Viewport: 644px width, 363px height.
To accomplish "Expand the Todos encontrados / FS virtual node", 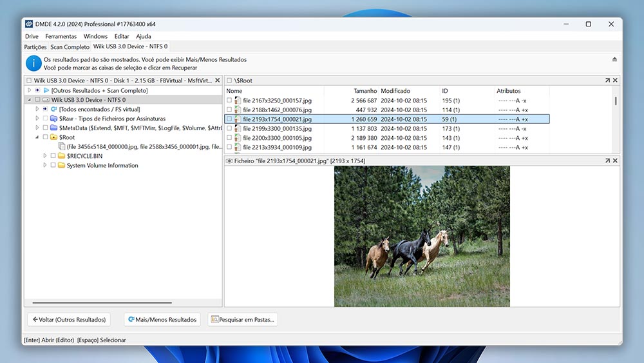I will (37, 110).
